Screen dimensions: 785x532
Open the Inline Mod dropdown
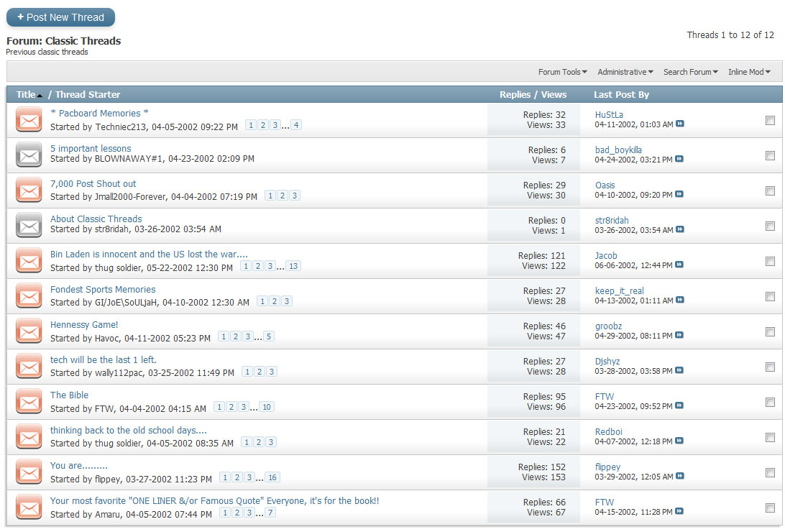(x=748, y=72)
